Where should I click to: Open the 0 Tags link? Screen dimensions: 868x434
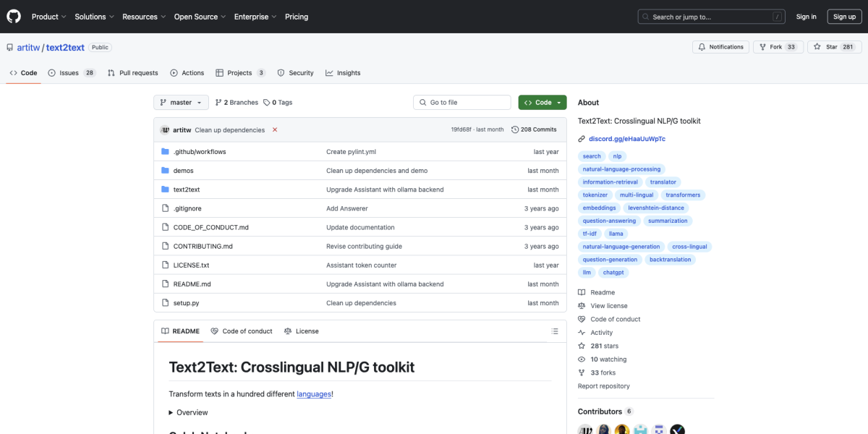pyautogui.click(x=278, y=103)
